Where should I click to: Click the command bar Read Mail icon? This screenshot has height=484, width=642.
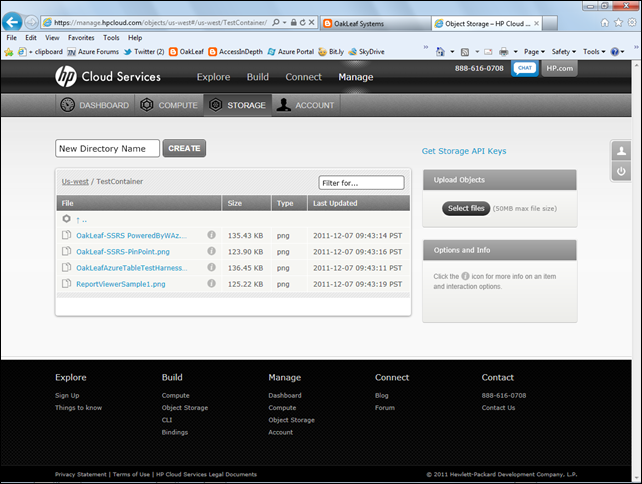pyautogui.click(x=488, y=52)
